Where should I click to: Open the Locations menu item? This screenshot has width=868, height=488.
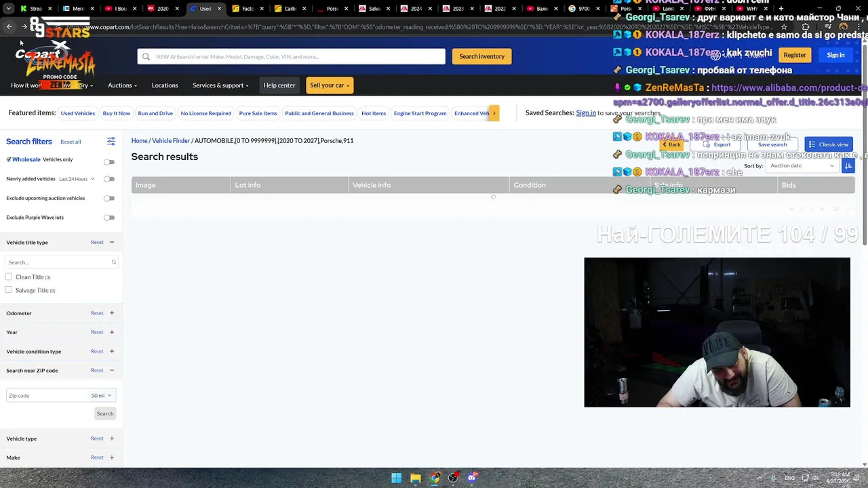point(165,85)
